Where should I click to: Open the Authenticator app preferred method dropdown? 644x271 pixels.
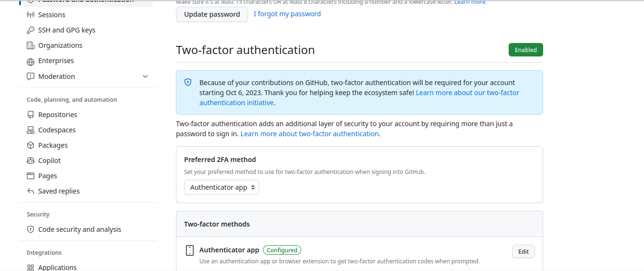[221, 187]
